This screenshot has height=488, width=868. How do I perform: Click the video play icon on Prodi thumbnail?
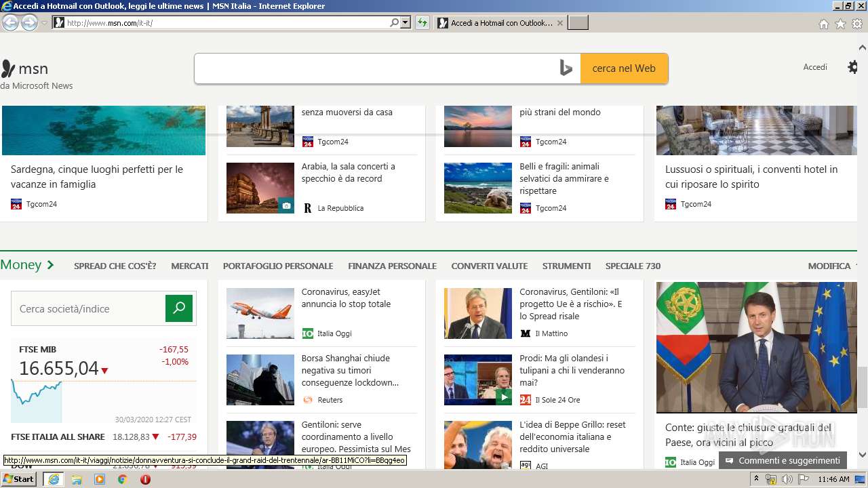[503, 396]
